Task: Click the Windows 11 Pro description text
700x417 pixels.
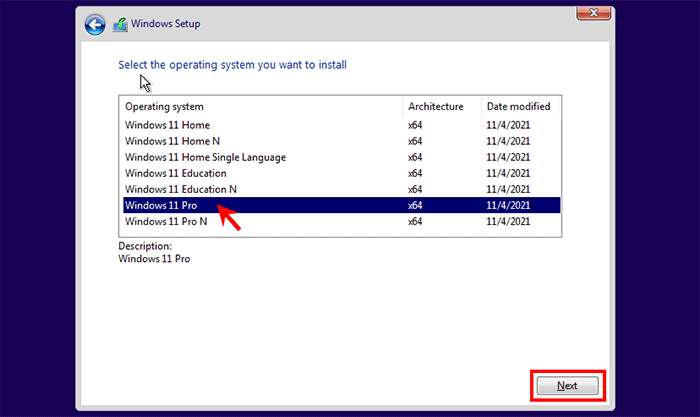Action: coord(154,259)
